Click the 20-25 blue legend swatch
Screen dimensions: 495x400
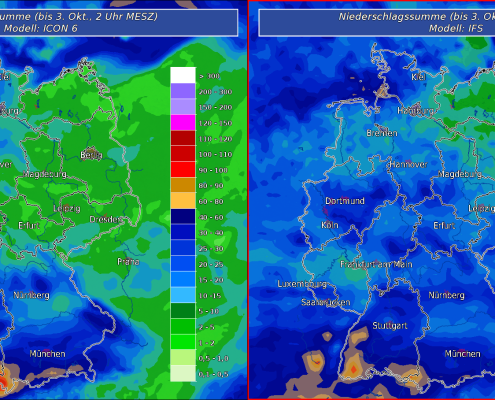pyautogui.click(x=183, y=263)
